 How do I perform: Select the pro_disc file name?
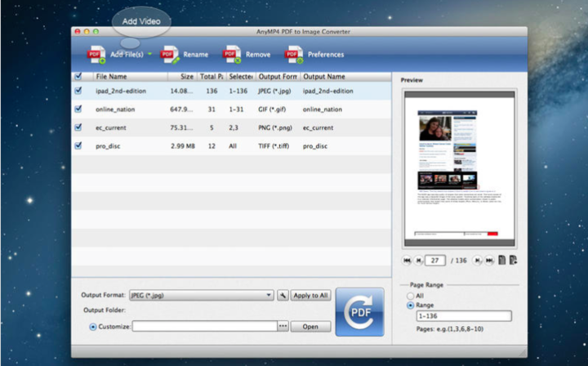pos(108,146)
